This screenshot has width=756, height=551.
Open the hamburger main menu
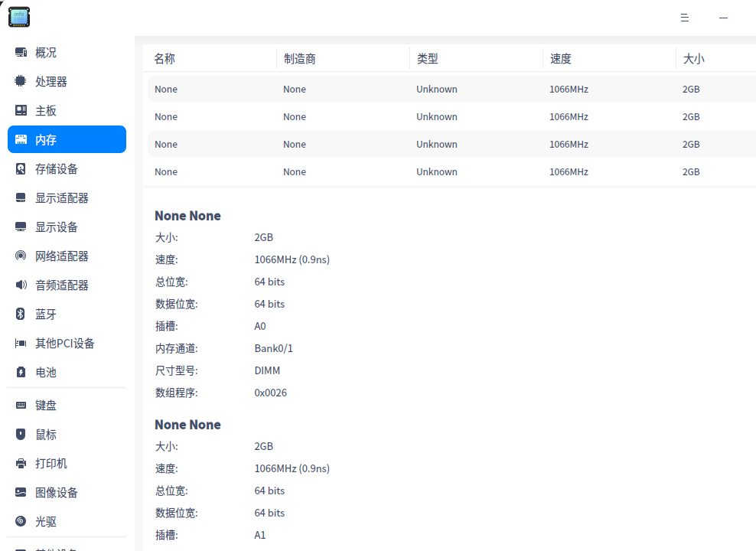coord(685,18)
